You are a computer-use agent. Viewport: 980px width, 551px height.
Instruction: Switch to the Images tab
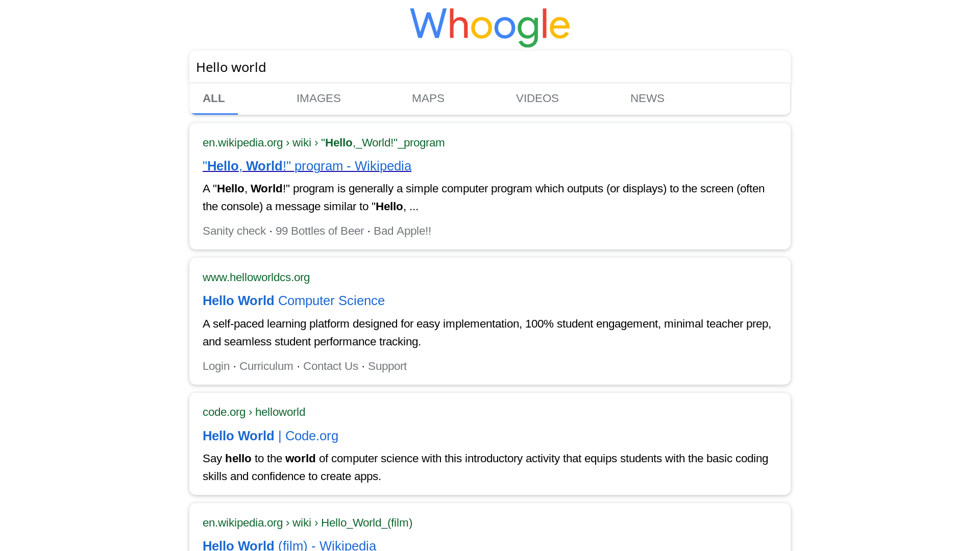pyautogui.click(x=318, y=98)
